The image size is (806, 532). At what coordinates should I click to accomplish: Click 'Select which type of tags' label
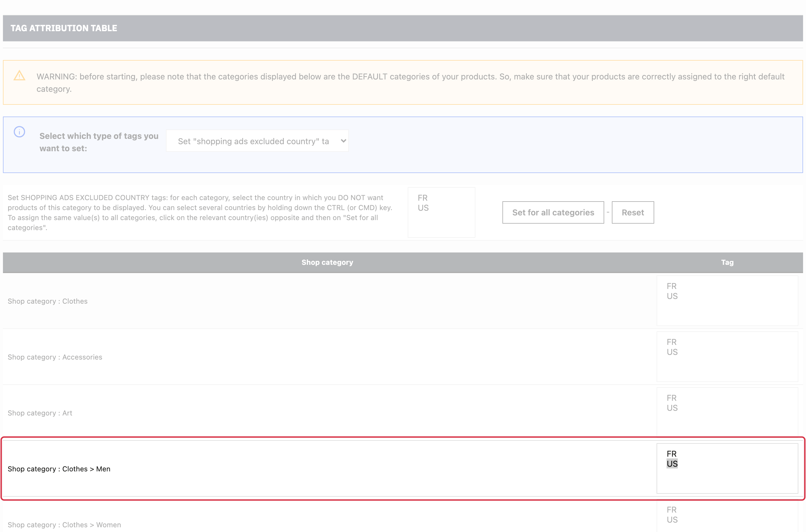(x=99, y=142)
